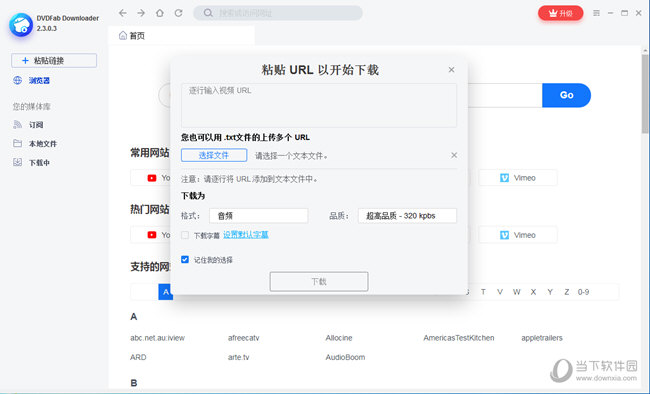This screenshot has height=394, width=650.
Task: Click the afreecatv site link
Action: (x=244, y=338)
